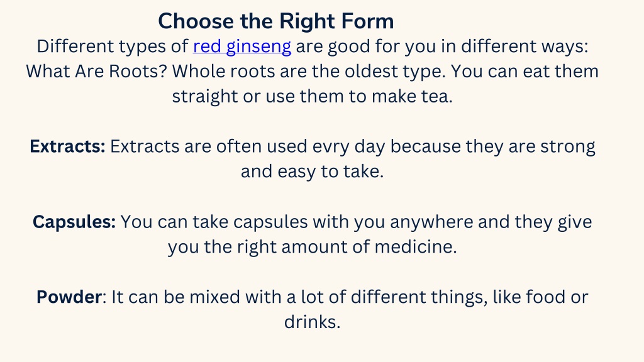Open the red ginseng hyperlink
This screenshot has height=362, width=644.
[x=242, y=47]
